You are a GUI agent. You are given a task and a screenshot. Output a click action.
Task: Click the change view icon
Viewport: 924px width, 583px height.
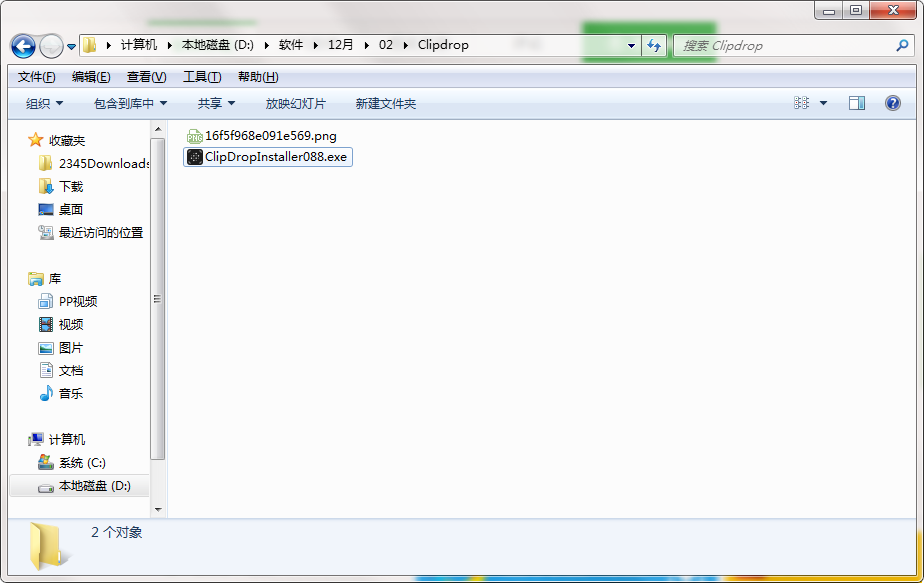801,103
